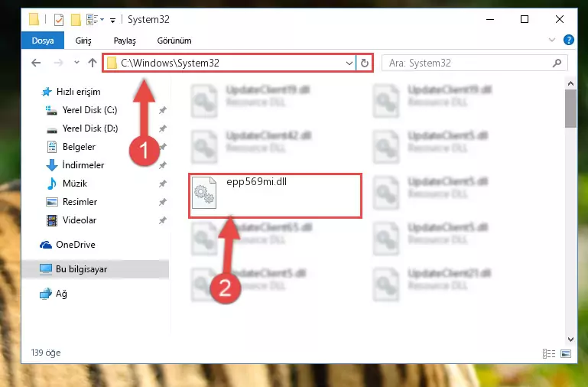Screen dimensions: 588x387
Task: Expand the ribbon with chevron
Action: 551,40
